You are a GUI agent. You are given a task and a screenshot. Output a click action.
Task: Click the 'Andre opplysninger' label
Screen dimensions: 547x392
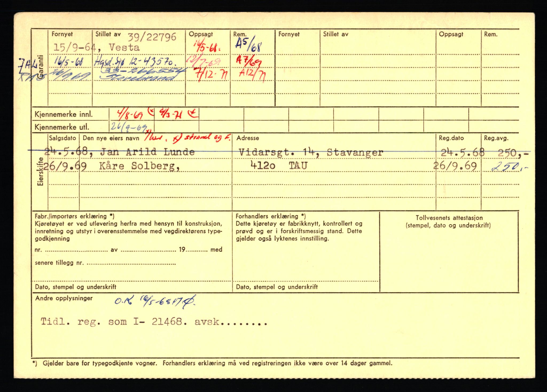click(64, 298)
